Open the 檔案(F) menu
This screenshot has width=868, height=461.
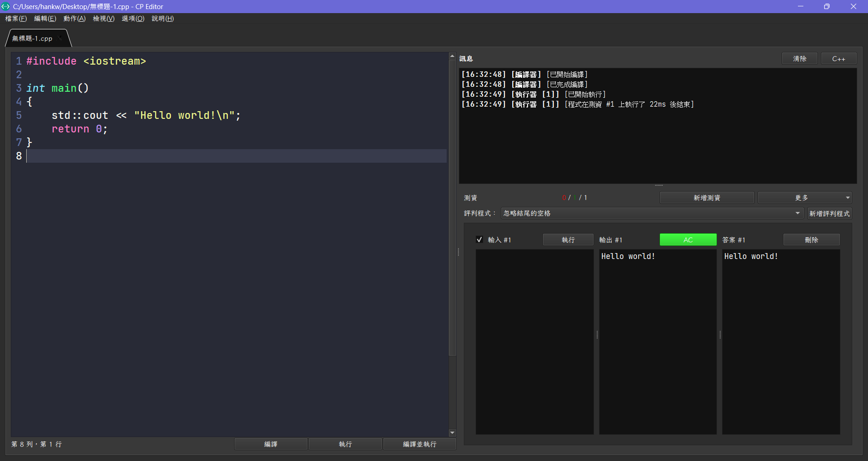16,19
